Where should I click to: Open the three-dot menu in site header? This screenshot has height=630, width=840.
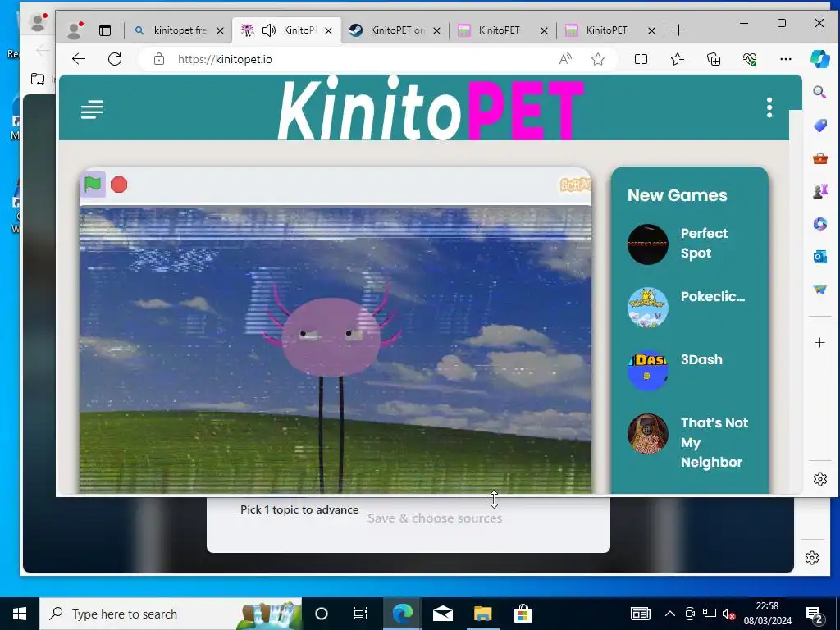click(x=769, y=107)
